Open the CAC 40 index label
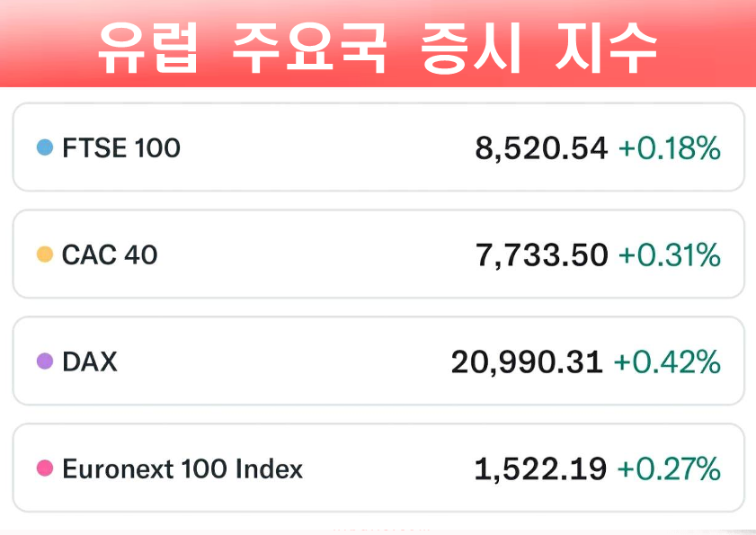The height and width of the screenshot is (535, 756). [110, 255]
